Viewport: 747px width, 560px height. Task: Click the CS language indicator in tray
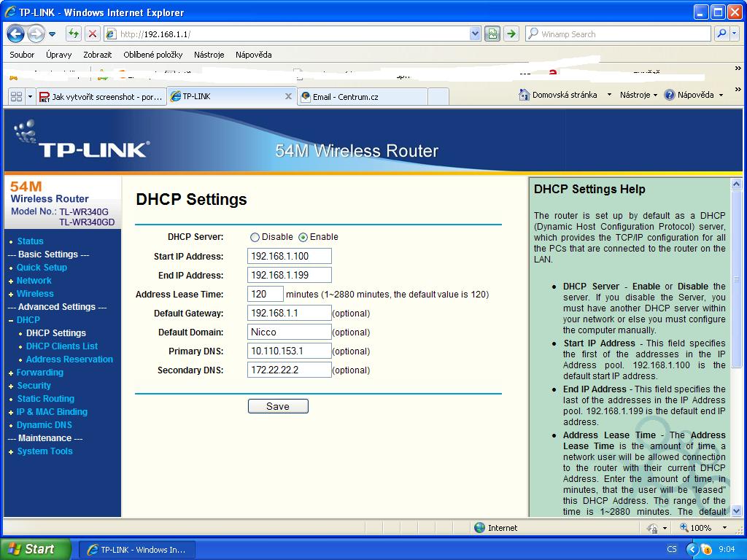(x=672, y=549)
